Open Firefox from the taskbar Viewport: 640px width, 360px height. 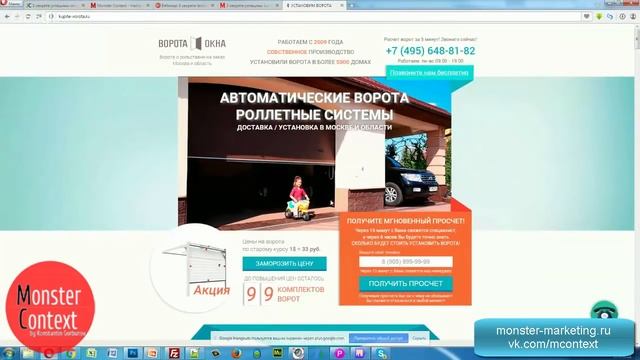coord(236,353)
